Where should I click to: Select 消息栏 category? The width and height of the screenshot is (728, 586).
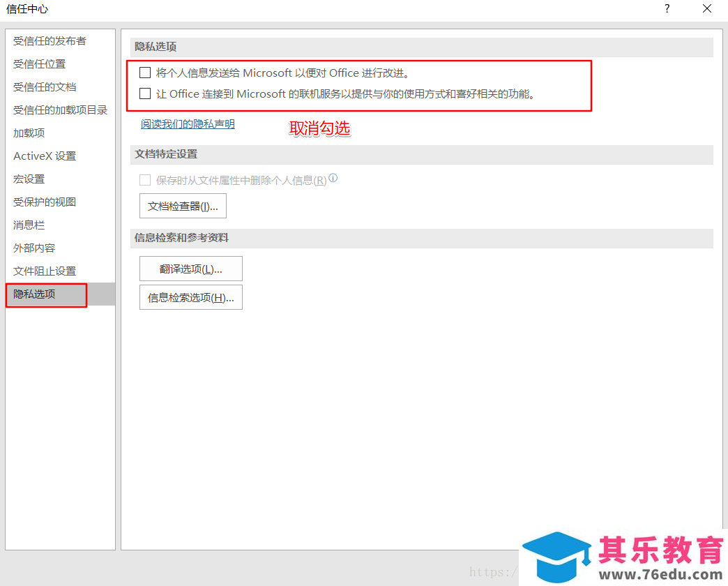click(x=61, y=225)
